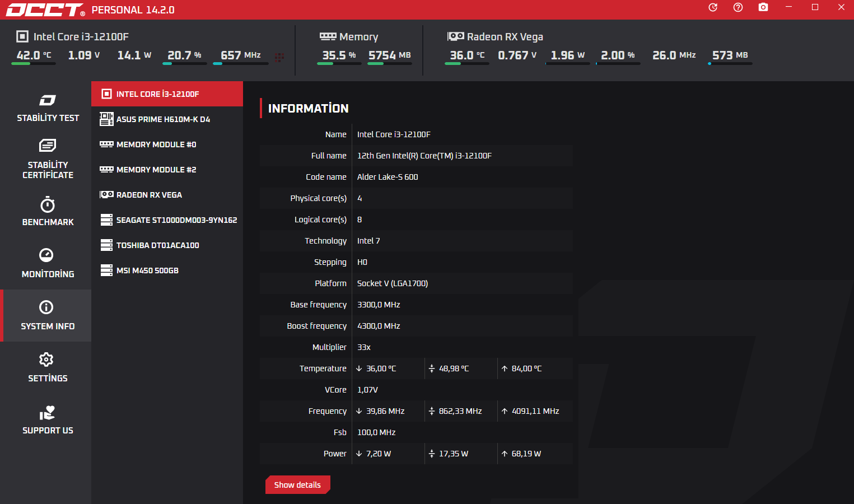Click the Memory Module #2 RAM icon

pos(106,169)
